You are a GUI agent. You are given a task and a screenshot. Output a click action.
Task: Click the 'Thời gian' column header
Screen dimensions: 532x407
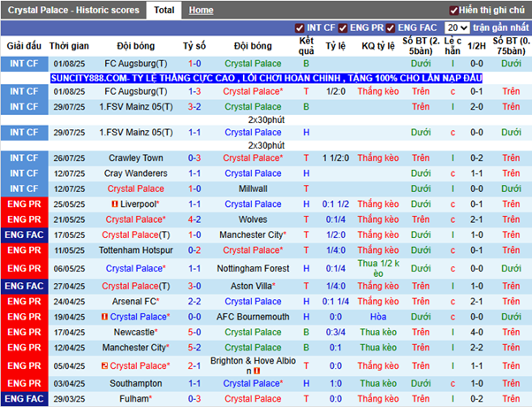69,46
